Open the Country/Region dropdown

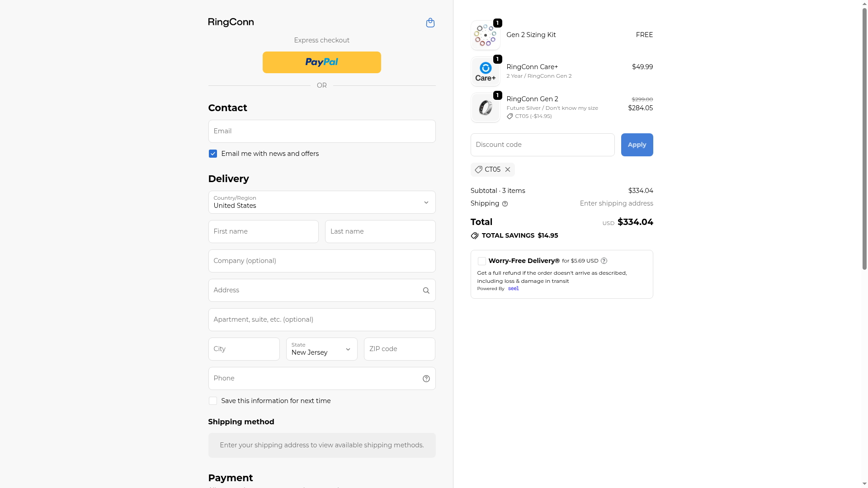pos(321,202)
